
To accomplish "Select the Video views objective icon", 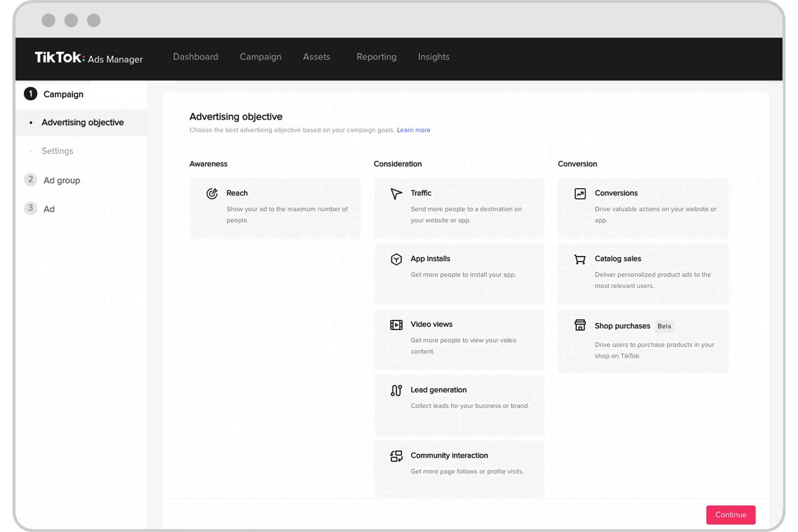I will [395, 324].
